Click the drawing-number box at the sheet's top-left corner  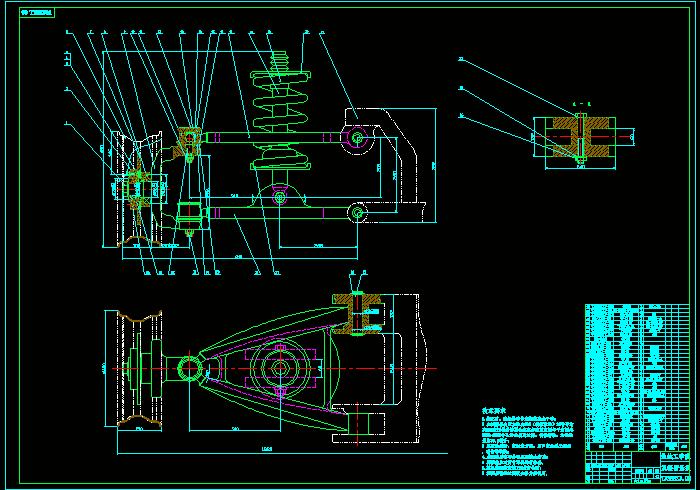click(x=37, y=12)
